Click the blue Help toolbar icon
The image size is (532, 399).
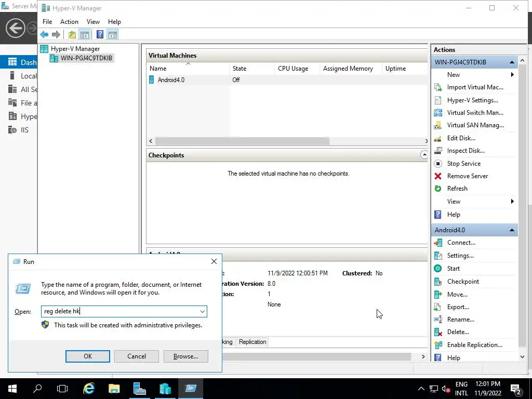pyautogui.click(x=100, y=34)
